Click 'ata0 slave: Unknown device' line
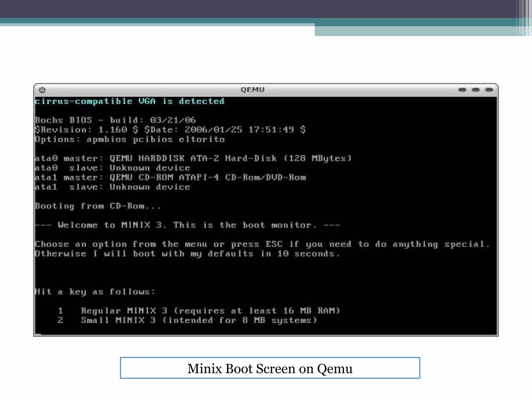The image size is (532, 399). click(x=112, y=168)
